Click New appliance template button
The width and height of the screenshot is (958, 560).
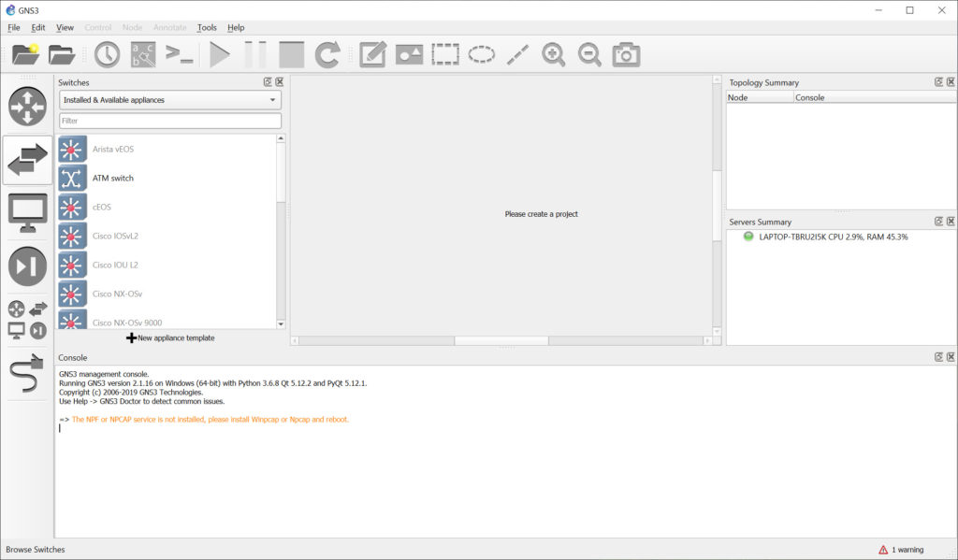170,337
